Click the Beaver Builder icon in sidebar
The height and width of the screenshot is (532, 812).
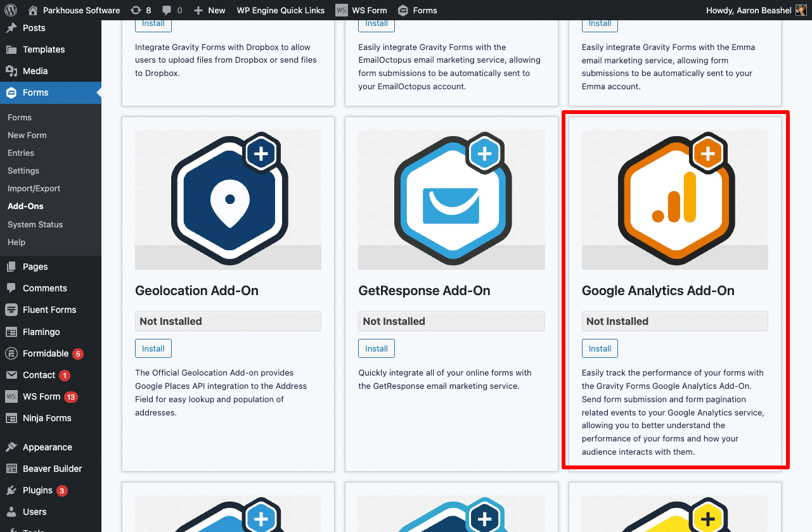click(x=11, y=469)
